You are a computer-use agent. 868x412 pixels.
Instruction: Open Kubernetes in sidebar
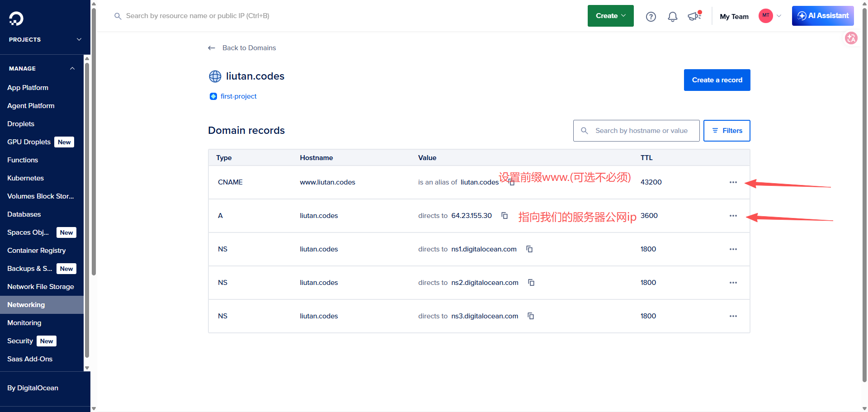tap(25, 178)
